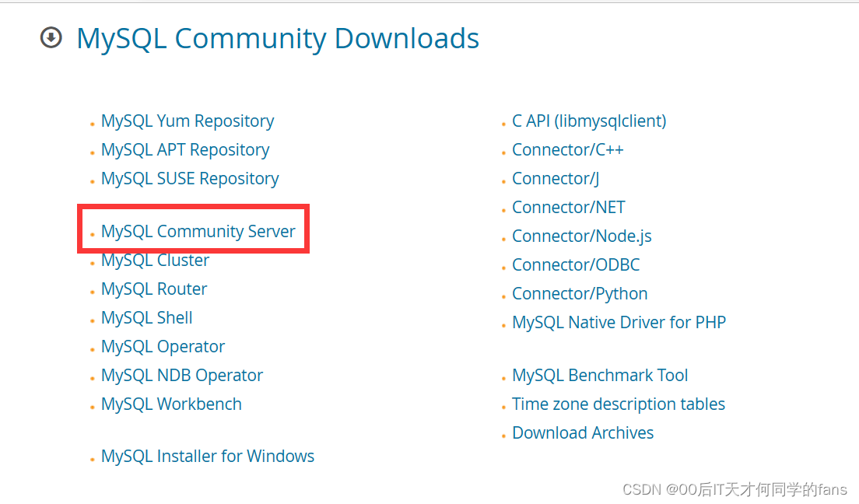Image resolution: width=859 pixels, height=504 pixels.
Task: Open the Download Archives page
Action: [582, 432]
